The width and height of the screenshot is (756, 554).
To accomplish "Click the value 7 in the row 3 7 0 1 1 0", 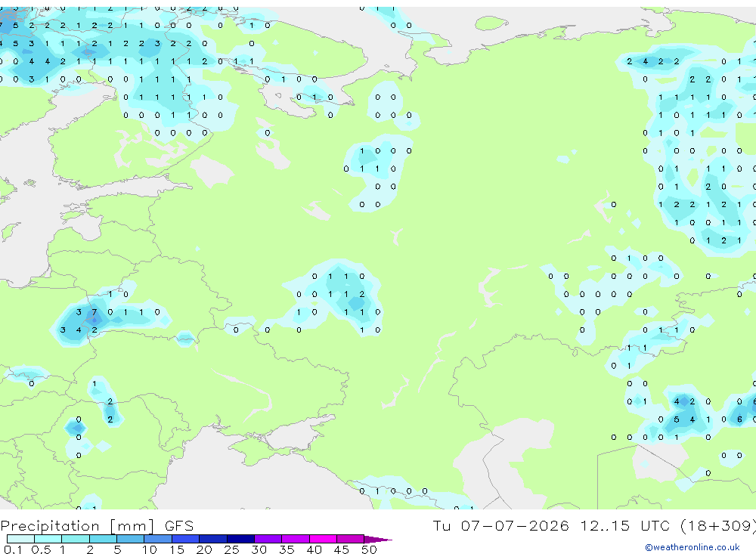I will click(x=94, y=312).
